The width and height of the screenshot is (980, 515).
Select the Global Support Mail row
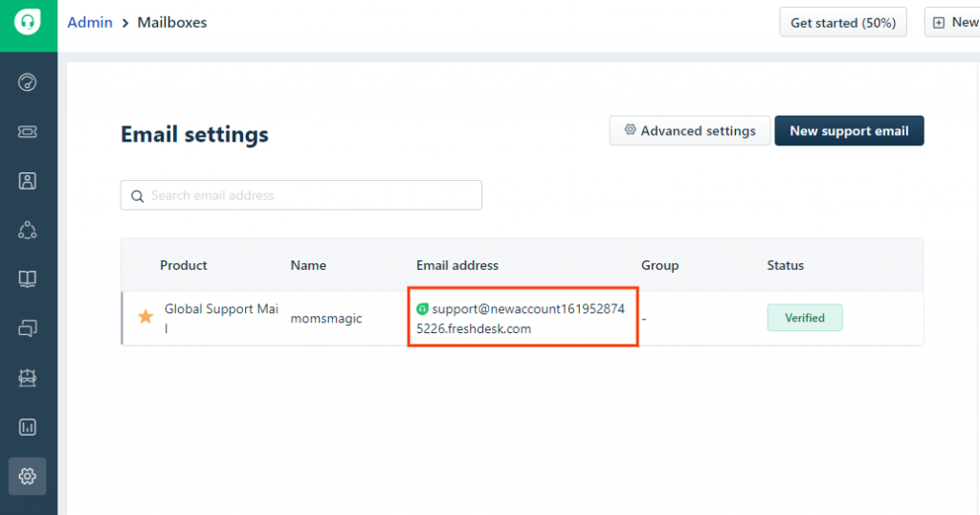point(523,318)
